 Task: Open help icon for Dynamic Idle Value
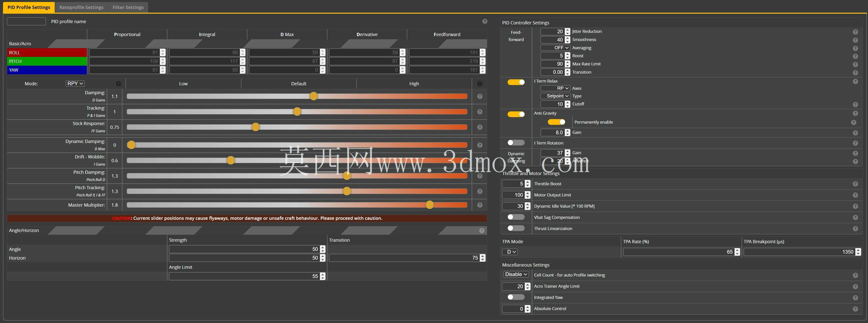pyautogui.click(x=855, y=206)
